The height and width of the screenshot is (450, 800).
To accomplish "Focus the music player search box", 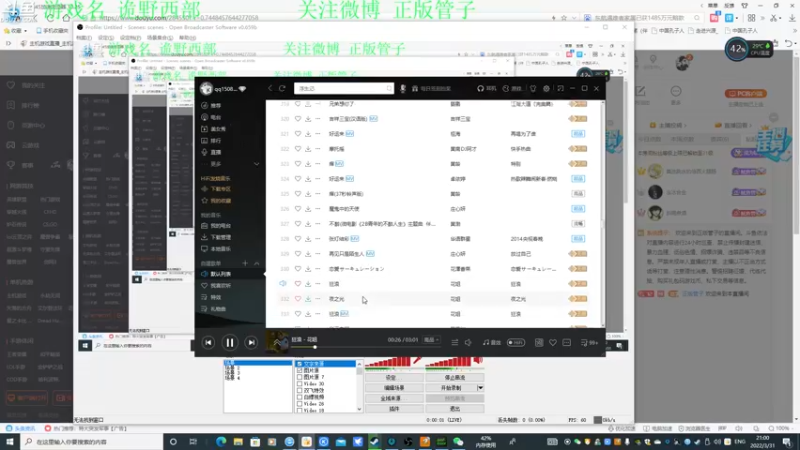I will coord(343,88).
